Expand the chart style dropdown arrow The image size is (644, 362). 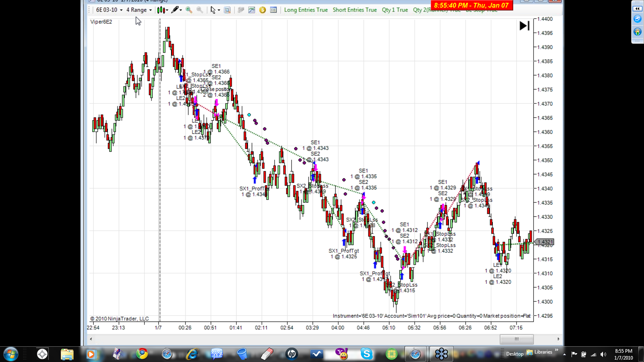click(167, 10)
